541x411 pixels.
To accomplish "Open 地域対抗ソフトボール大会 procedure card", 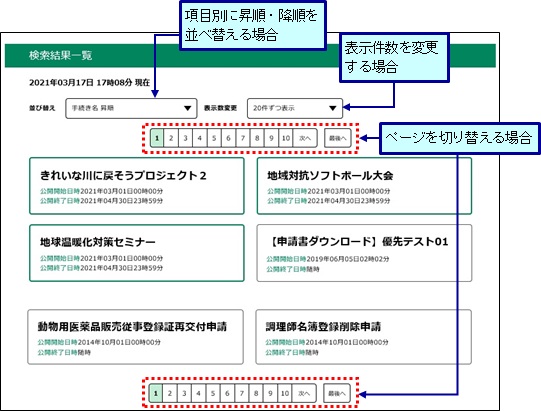I will [x=364, y=186].
